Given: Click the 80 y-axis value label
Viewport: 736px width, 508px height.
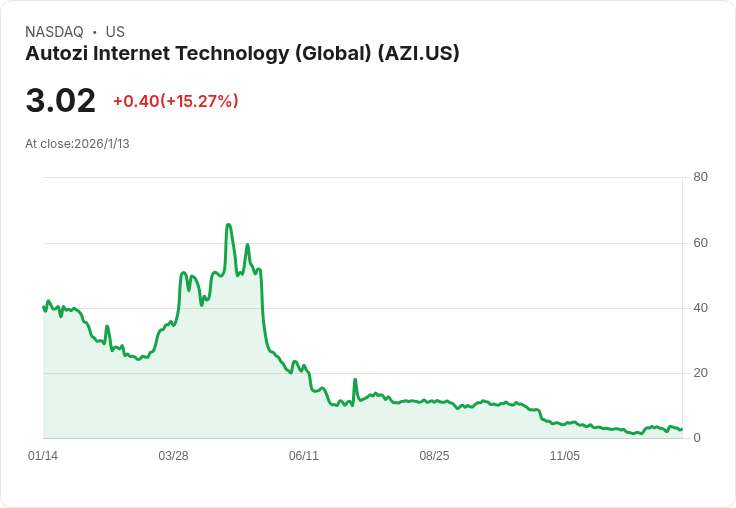Looking at the screenshot, I should point(700,177).
